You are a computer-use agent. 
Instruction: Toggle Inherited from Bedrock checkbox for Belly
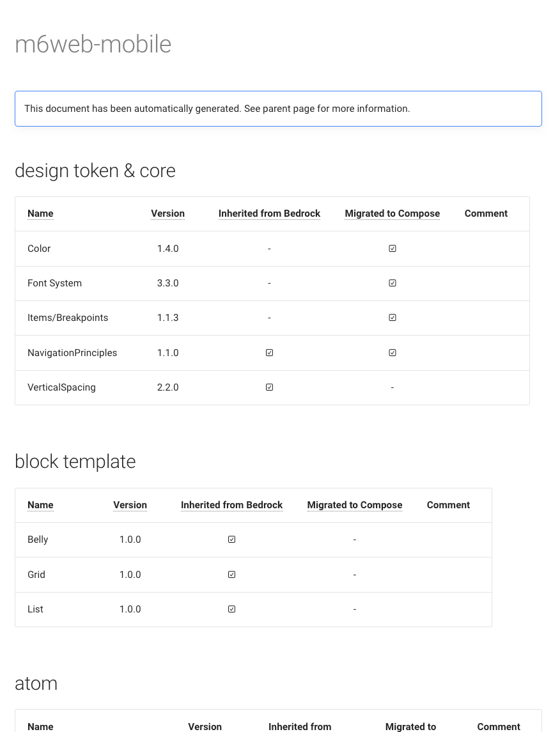coord(231,539)
